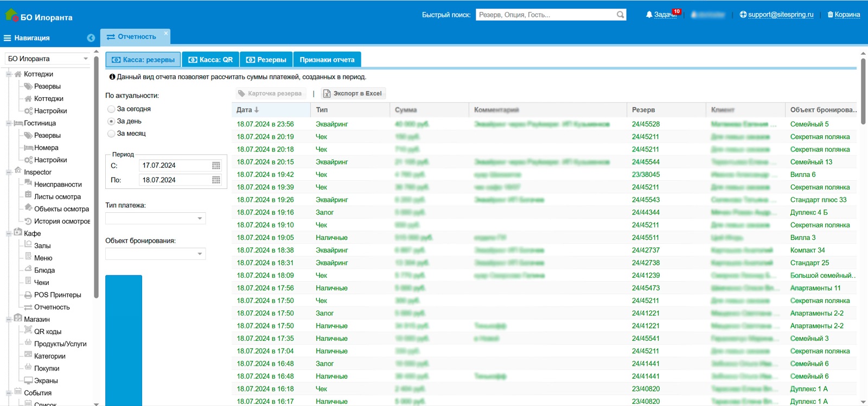This screenshot has height=406, width=868.
Task: Select the За сегодня radio button
Action: (x=111, y=109)
